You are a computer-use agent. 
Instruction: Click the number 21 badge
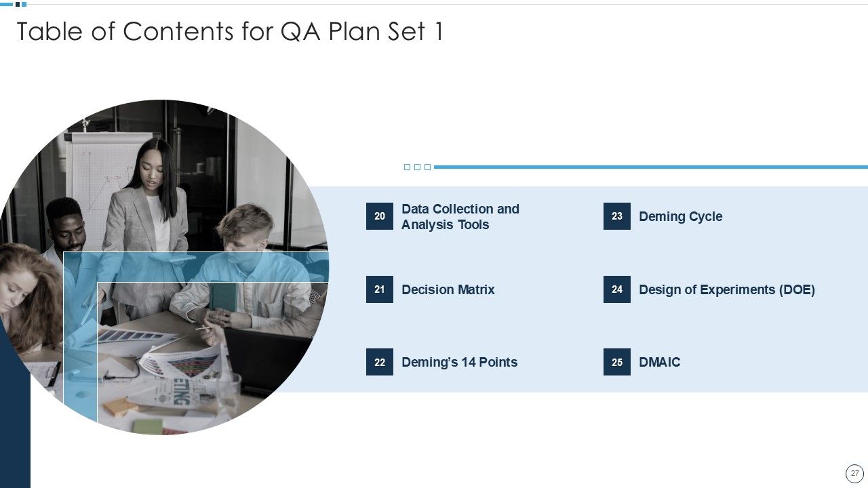pyautogui.click(x=380, y=289)
